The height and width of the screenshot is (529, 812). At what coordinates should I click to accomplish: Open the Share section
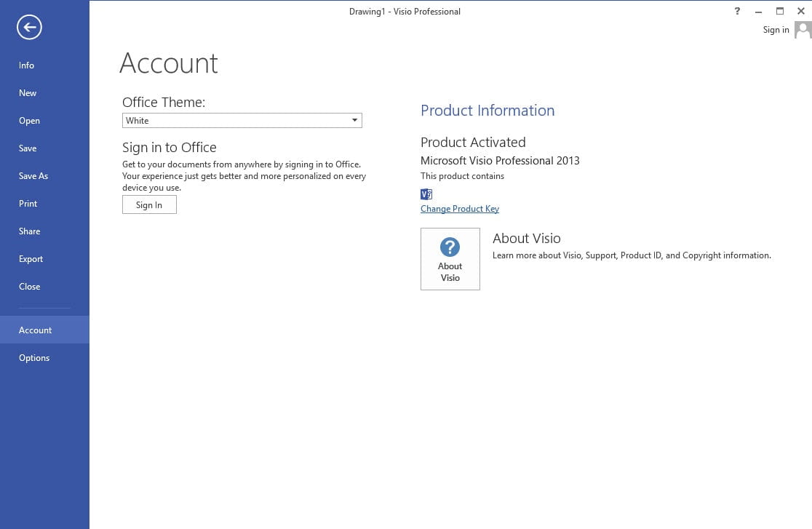click(x=29, y=231)
